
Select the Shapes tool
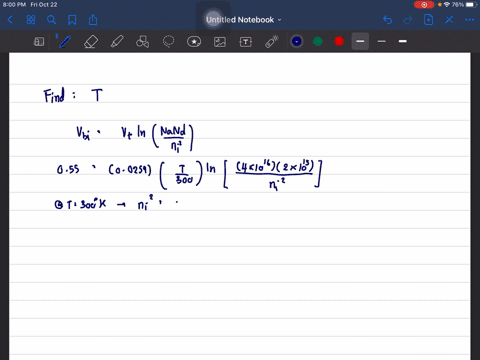point(142,42)
